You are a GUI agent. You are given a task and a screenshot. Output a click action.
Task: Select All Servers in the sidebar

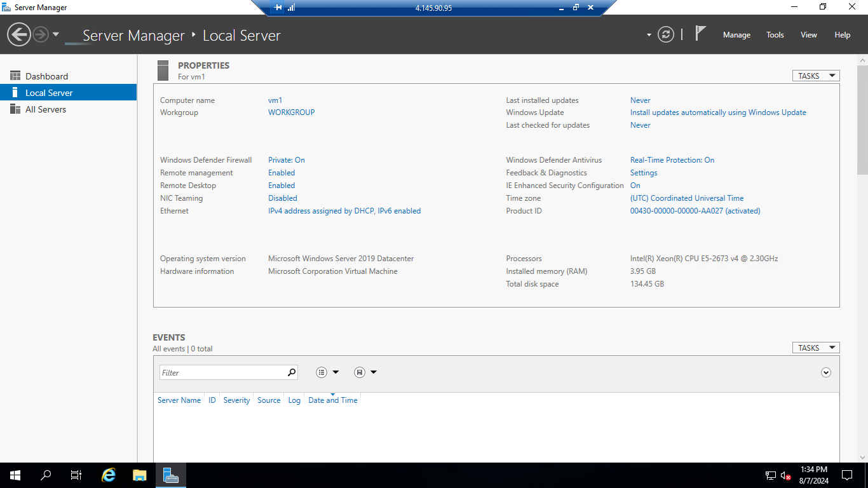pyautogui.click(x=68, y=109)
